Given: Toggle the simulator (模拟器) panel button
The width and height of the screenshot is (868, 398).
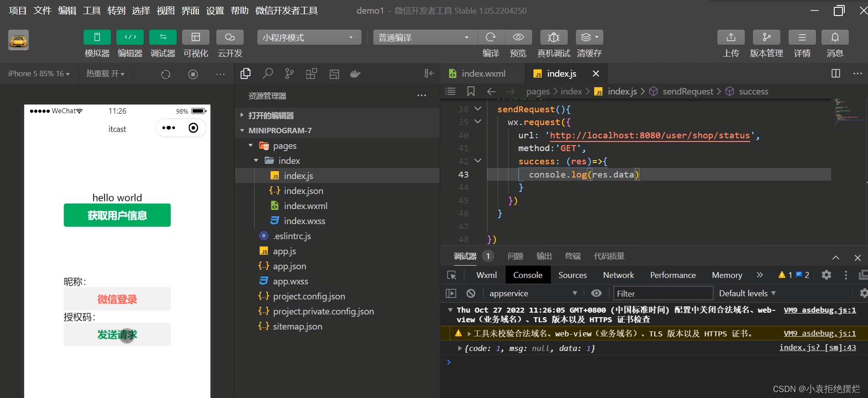Looking at the screenshot, I should click(x=97, y=37).
